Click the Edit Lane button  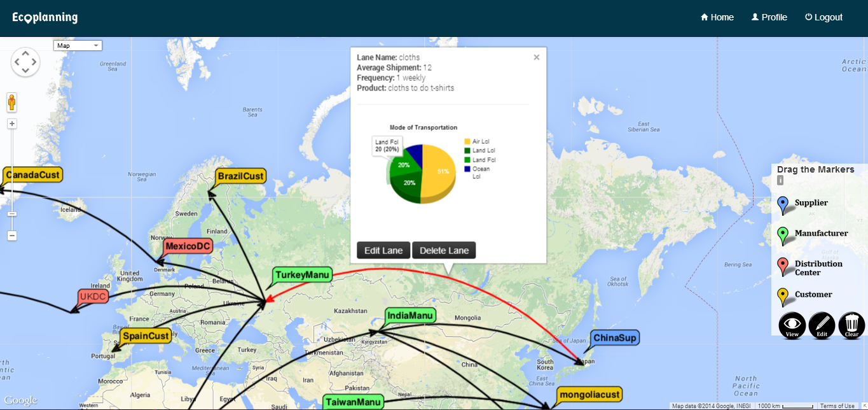pos(383,250)
